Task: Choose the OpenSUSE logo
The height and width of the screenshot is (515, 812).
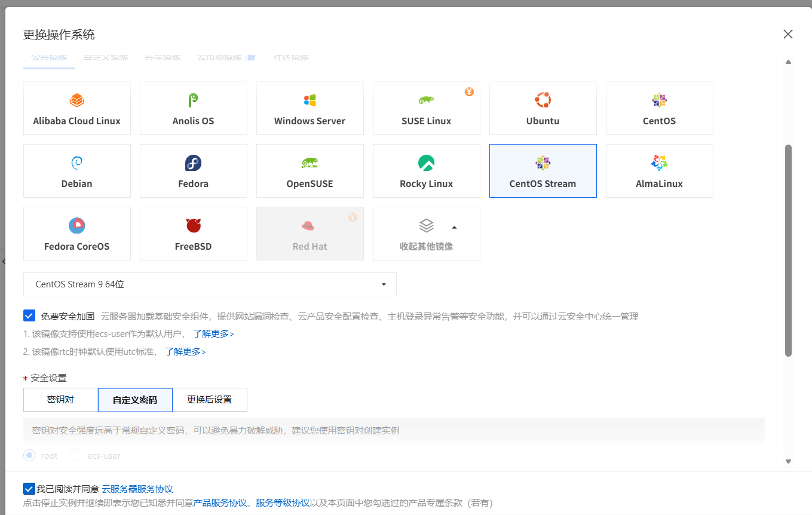Action: coord(310,163)
